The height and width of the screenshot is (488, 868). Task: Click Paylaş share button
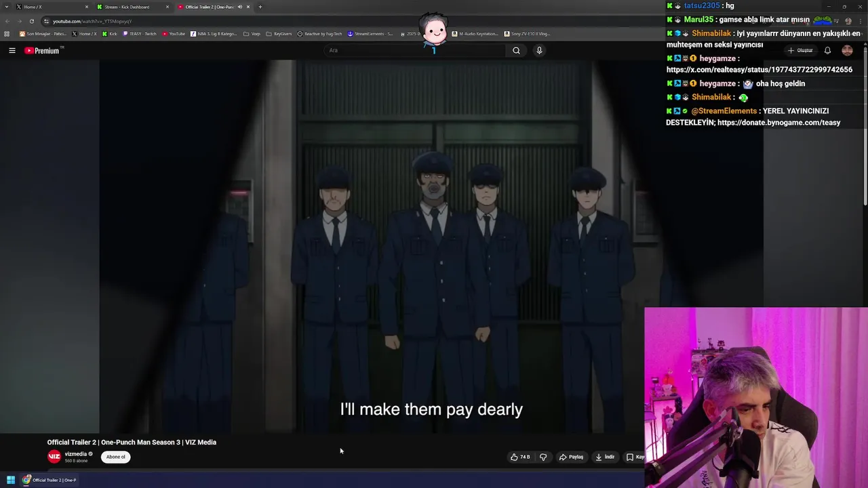point(571,457)
